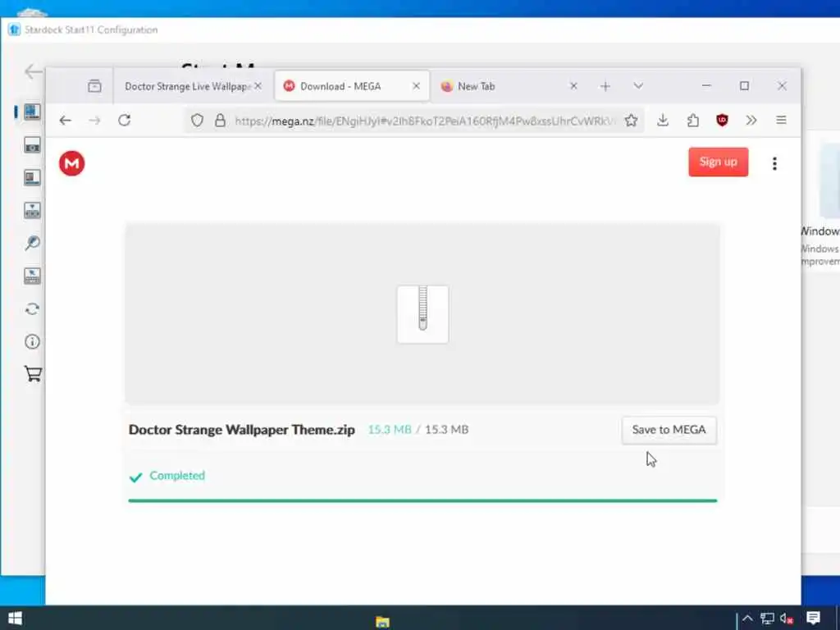
Task: Open the fourth Start11 sidebar panel icon
Action: click(x=32, y=211)
